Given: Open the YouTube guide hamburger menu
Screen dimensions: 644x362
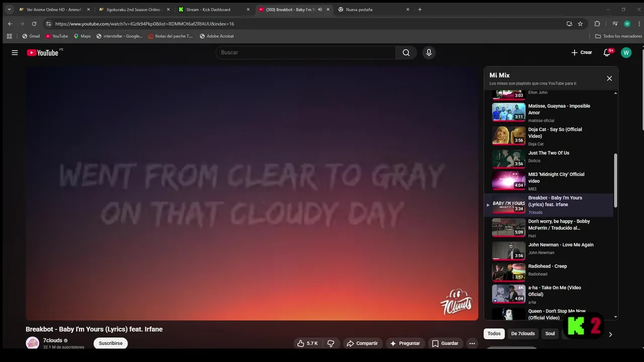Looking at the screenshot, I should [x=15, y=53].
